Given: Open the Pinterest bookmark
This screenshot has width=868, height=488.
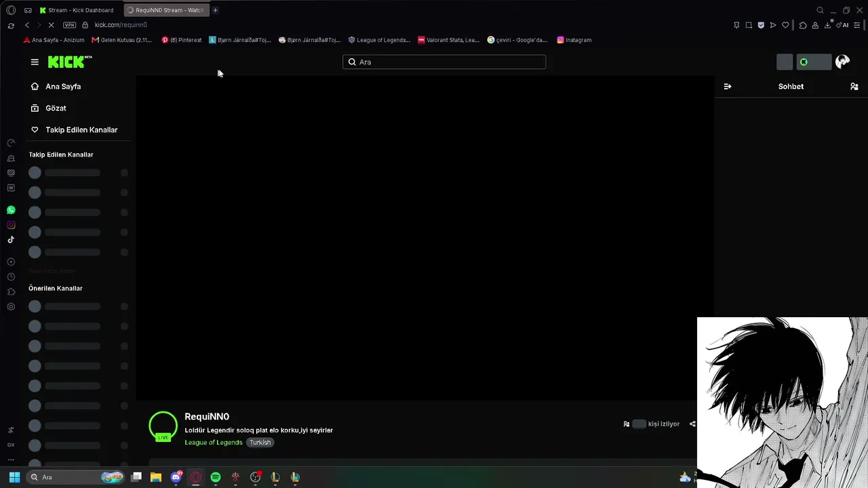Looking at the screenshot, I should pyautogui.click(x=182, y=40).
